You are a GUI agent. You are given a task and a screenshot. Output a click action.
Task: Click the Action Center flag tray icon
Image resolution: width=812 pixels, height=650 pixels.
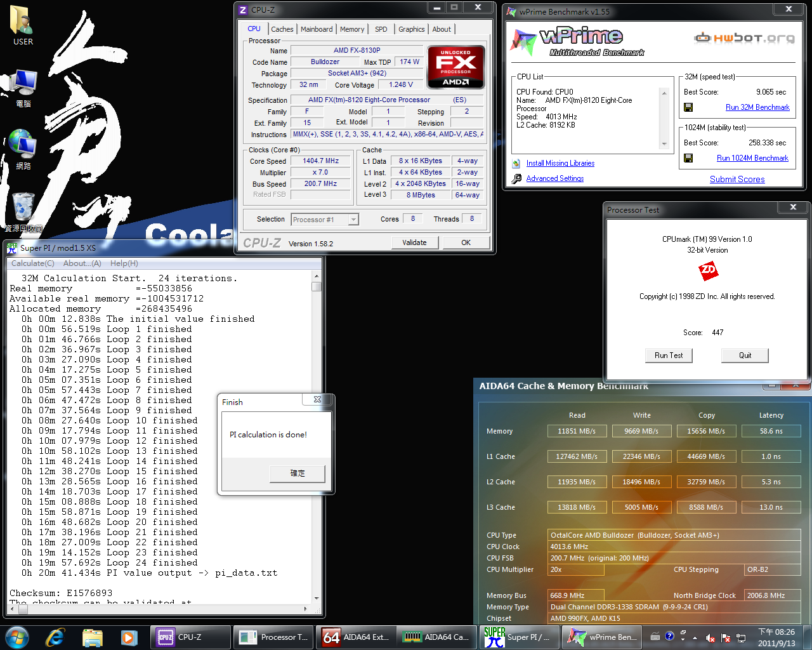[725, 638]
